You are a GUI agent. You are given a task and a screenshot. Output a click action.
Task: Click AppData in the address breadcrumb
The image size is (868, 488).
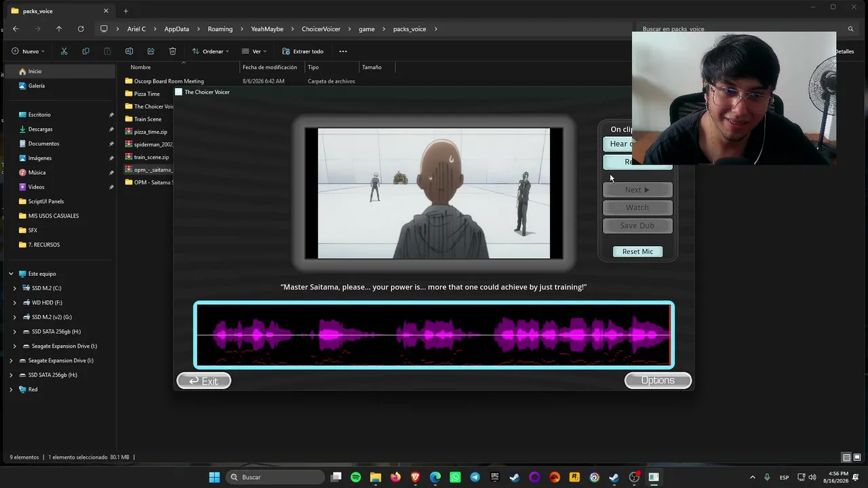[176, 29]
